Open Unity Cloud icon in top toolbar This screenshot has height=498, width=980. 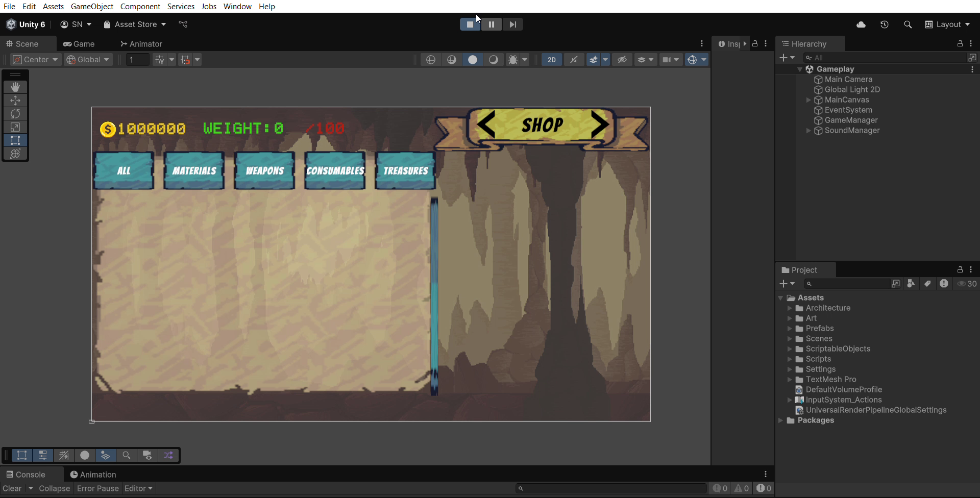point(861,24)
